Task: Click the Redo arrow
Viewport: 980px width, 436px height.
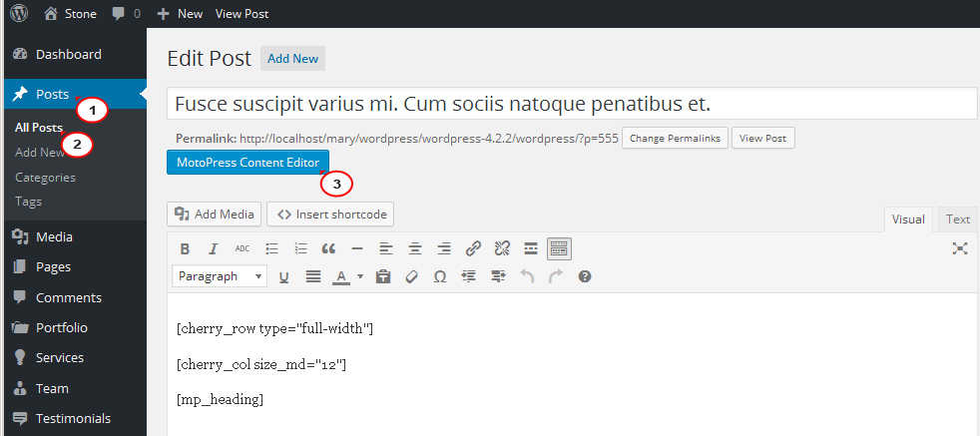Action: (556, 276)
